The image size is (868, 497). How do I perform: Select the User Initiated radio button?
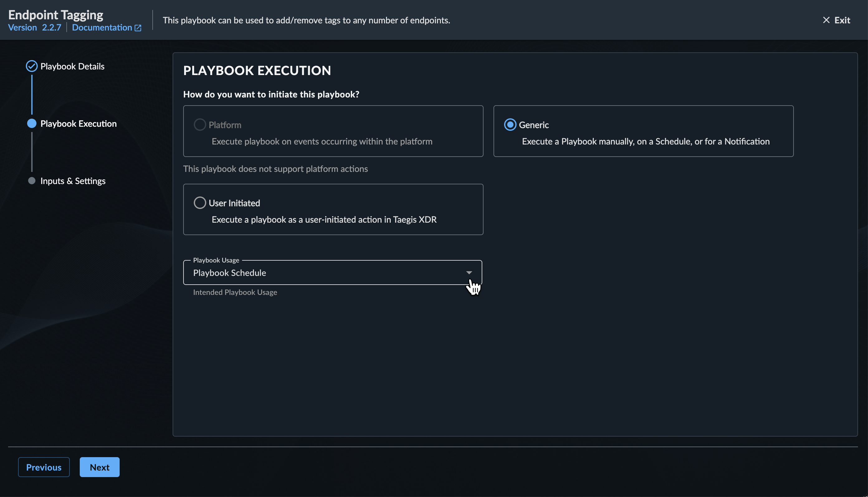point(200,203)
